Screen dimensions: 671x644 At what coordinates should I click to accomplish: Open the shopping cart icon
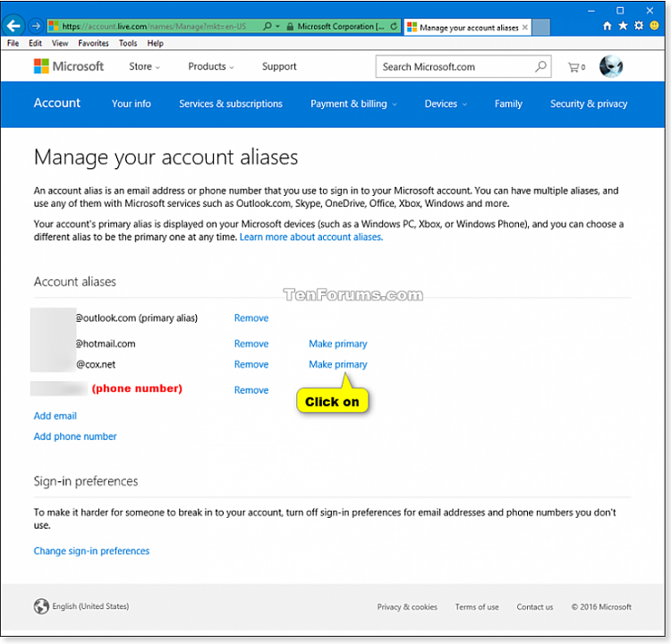[x=576, y=67]
